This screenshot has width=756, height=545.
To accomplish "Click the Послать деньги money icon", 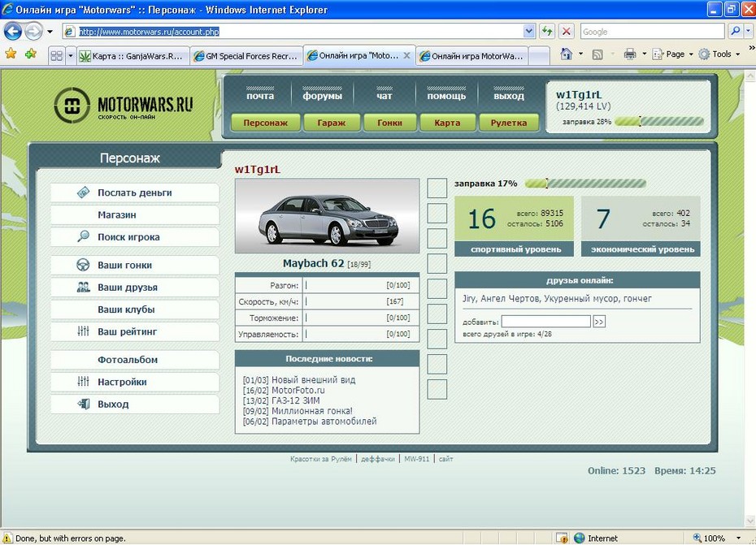I will 83,192.
